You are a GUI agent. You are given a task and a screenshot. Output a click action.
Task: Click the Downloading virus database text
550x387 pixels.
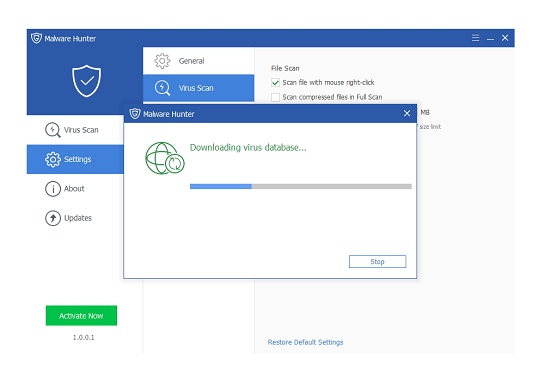[x=248, y=147]
